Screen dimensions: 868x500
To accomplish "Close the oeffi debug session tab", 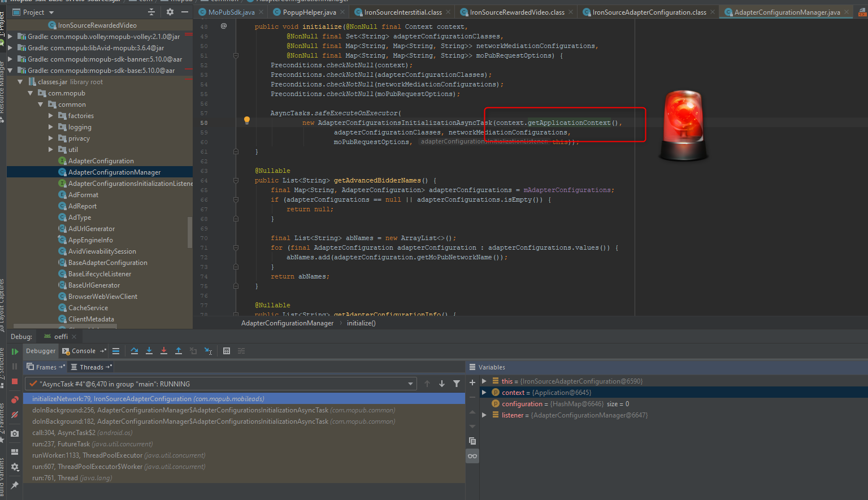I will [x=73, y=337].
